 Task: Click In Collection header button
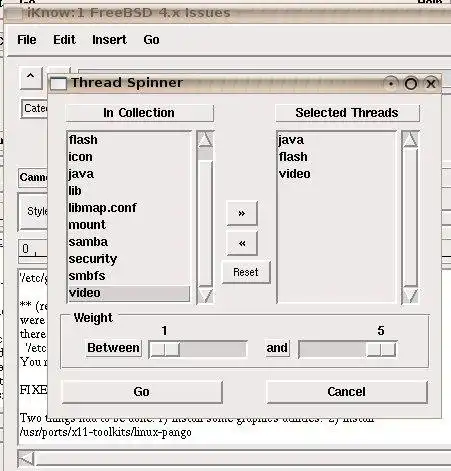[139, 113]
